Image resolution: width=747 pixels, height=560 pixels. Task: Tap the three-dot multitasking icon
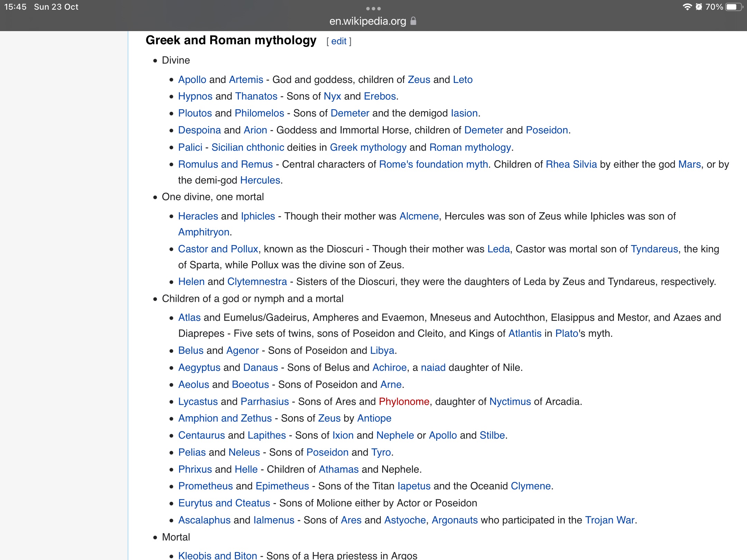[x=373, y=8]
